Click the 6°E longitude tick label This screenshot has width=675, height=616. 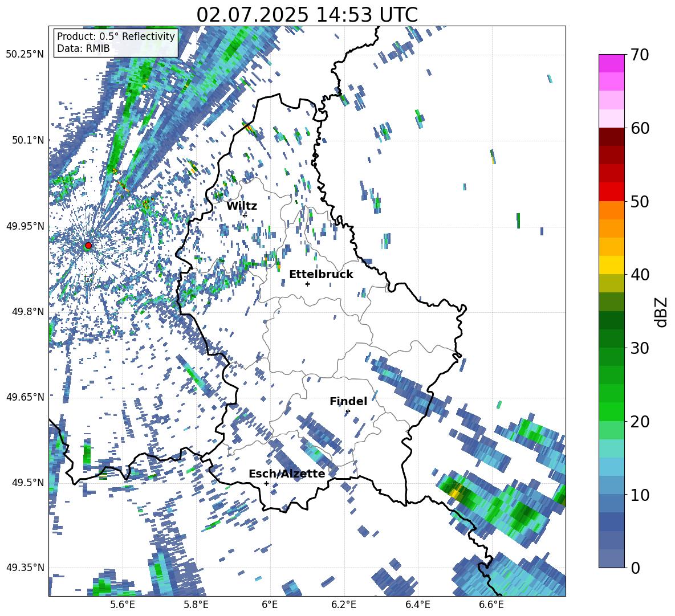[270, 605]
